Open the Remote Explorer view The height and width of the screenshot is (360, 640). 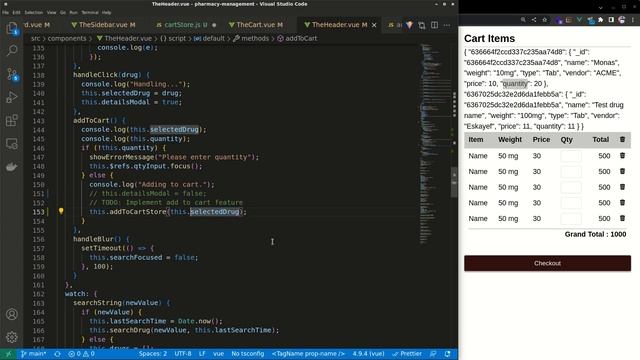coord(12,144)
